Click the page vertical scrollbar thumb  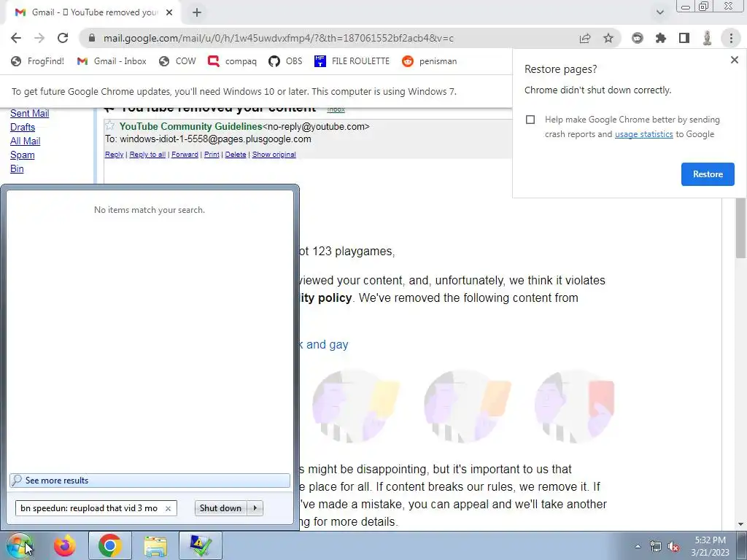(740, 228)
